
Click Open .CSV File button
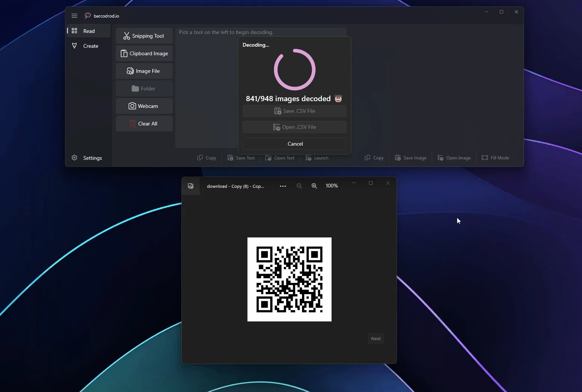point(295,127)
